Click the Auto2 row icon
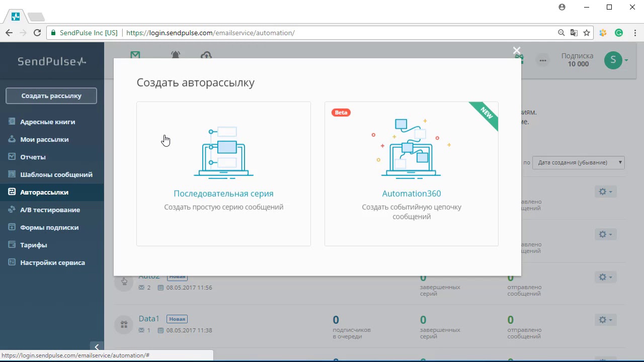The image size is (644, 362). tap(124, 282)
